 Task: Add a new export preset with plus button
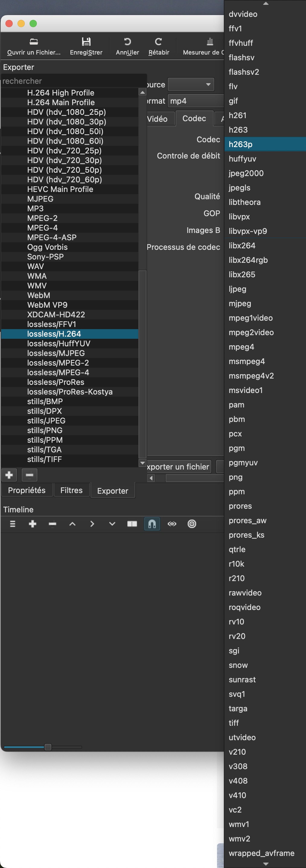[x=9, y=475]
